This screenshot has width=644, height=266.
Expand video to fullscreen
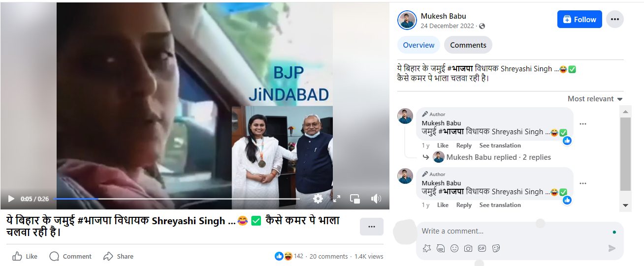(337, 199)
